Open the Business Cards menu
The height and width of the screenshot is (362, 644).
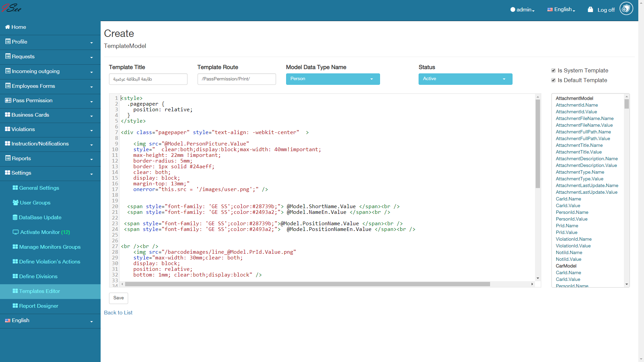tap(50, 115)
